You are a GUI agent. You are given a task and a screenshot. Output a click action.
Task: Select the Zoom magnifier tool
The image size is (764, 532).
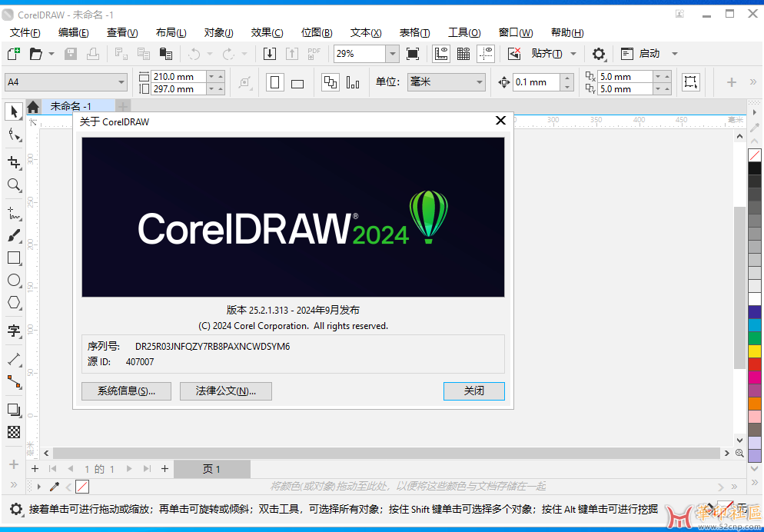14,185
